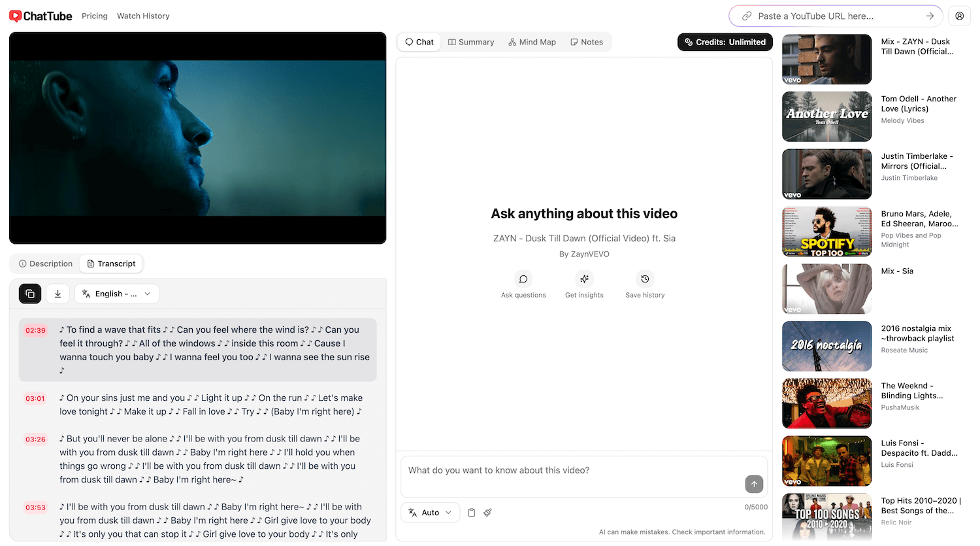980x546 pixels.
Task: Select the Get insights sparkles icon
Action: (584, 279)
